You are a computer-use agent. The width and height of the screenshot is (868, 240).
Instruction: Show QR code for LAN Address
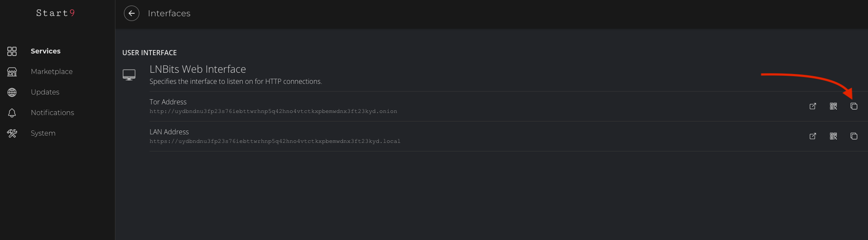(833, 136)
